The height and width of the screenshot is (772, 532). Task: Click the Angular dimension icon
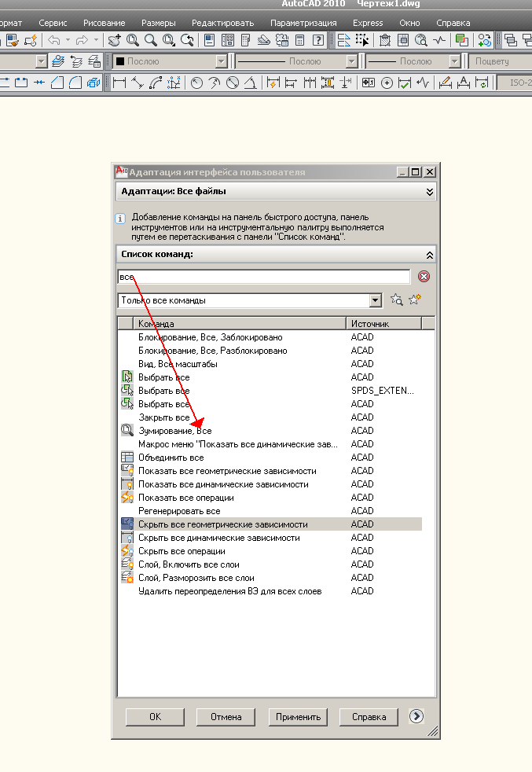coord(250,83)
